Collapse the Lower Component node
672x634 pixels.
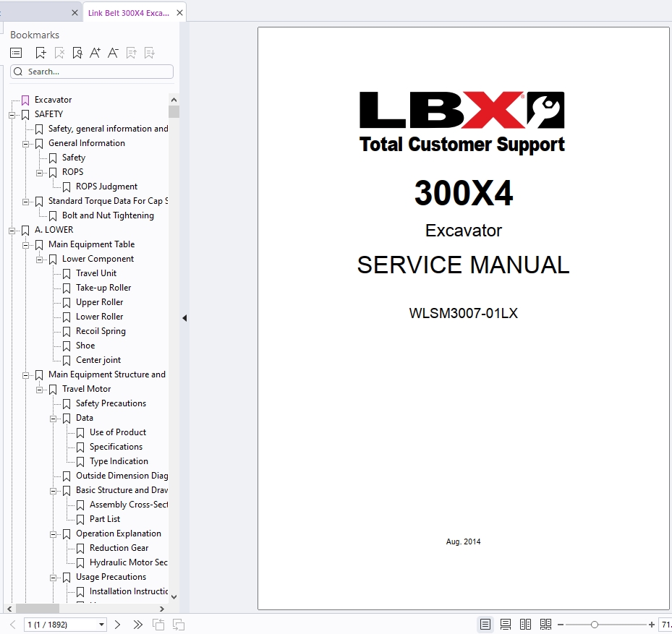coord(40,260)
